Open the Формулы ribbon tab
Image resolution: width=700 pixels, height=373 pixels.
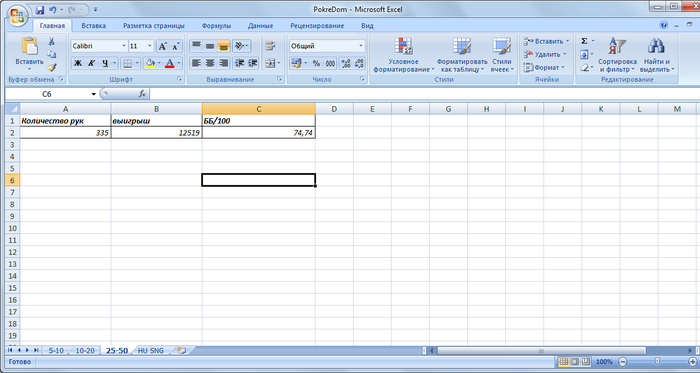pos(216,26)
